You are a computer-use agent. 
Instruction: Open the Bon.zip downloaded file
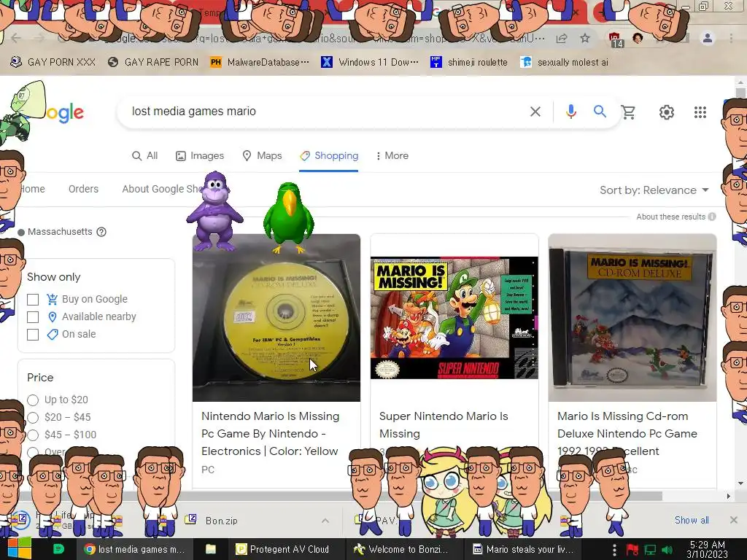[x=222, y=521]
